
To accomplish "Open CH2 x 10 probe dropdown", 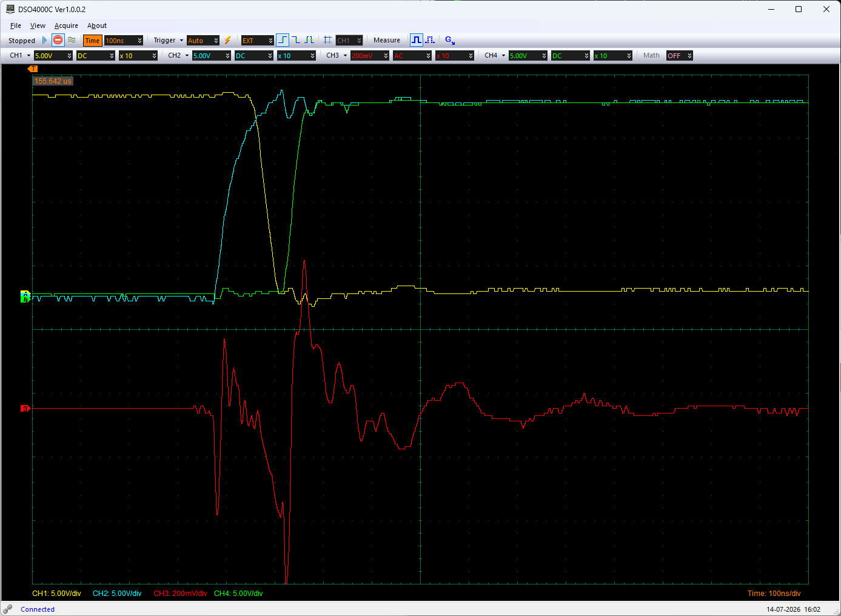I will coord(297,56).
